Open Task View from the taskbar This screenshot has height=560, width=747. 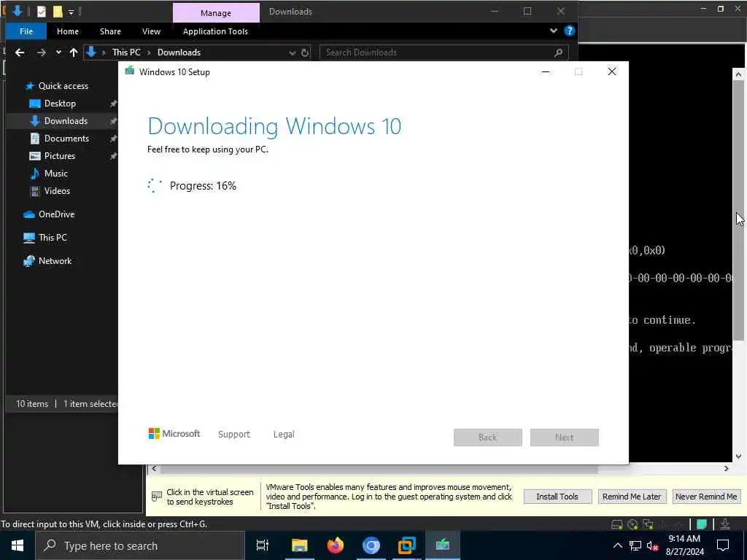coord(263,545)
